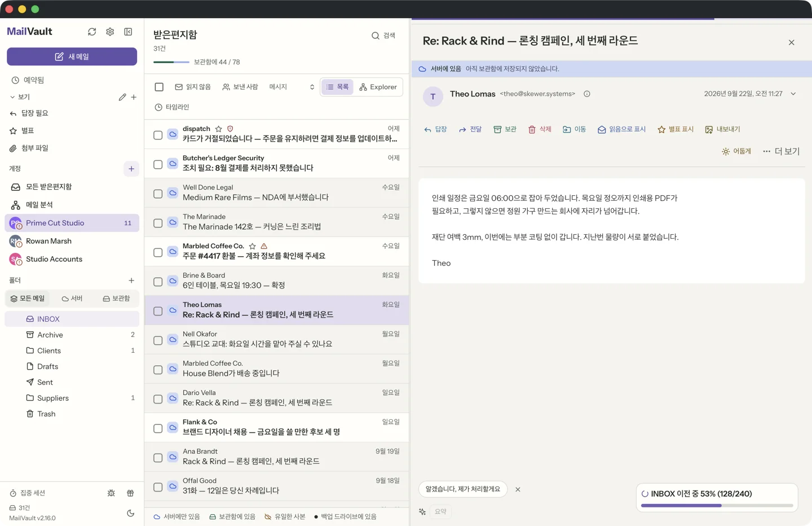Open the 검색 search field
Image resolution: width=812 pixels, height=526 pixels.
(x=383, y=36)
